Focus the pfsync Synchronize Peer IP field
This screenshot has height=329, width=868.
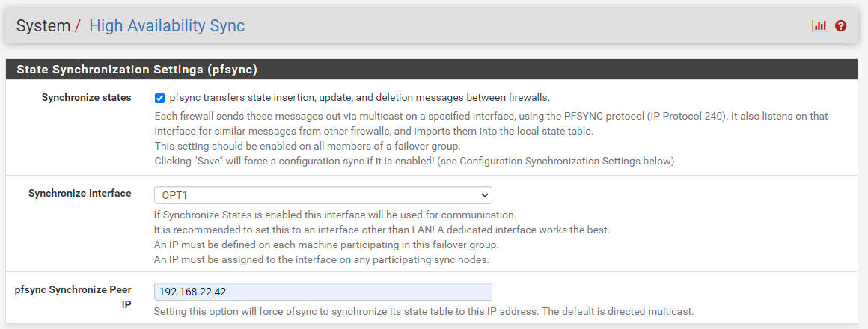(323, 292)
